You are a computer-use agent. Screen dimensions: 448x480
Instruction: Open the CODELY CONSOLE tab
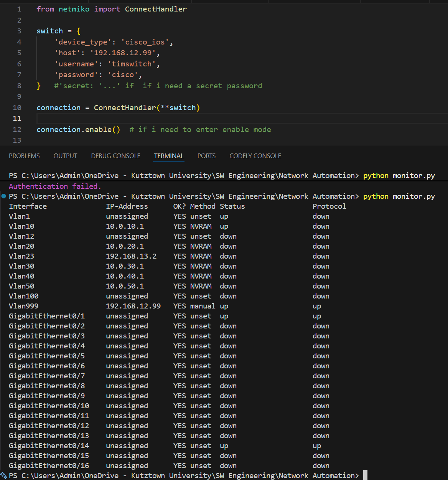click(255, 156)
